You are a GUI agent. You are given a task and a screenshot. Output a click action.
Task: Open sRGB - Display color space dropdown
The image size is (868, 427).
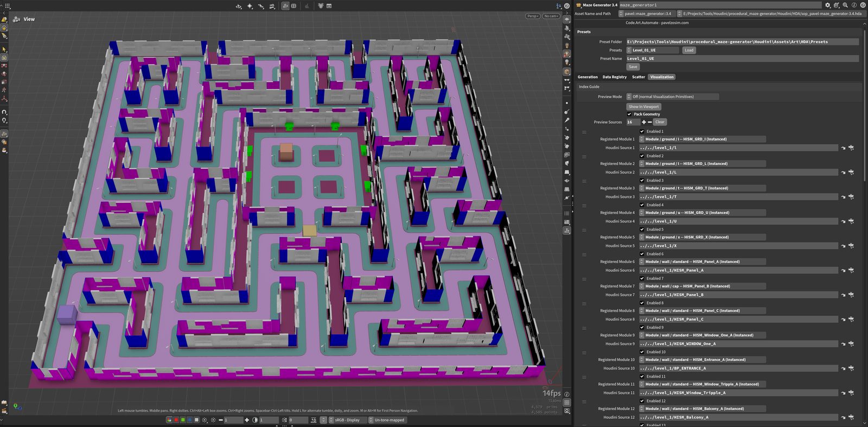coord(348,420)
